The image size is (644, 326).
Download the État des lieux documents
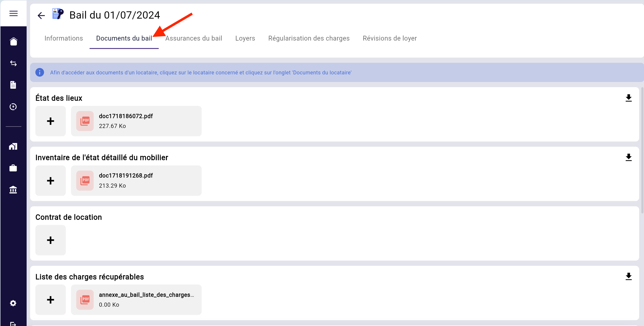[628, 98]
